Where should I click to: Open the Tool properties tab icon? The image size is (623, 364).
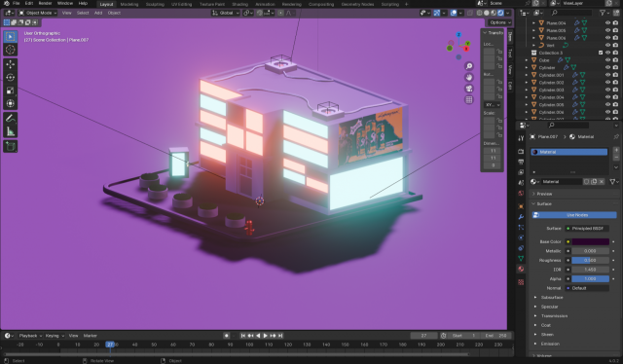click(x=521, y=138)
